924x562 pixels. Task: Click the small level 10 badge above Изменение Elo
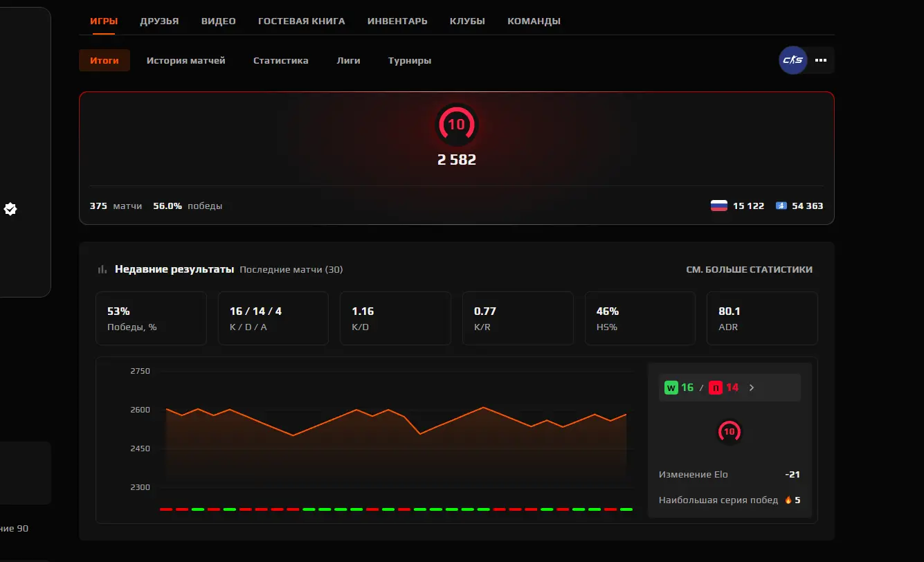(729, 431)
